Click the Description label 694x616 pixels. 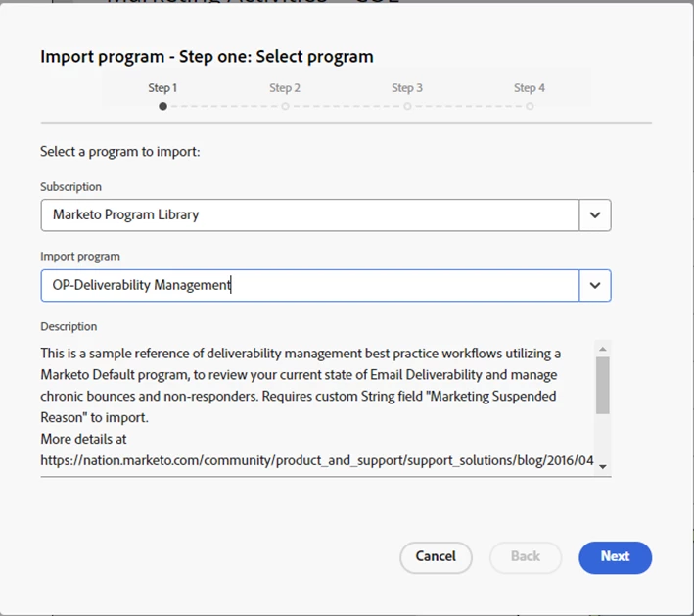point(69,326)
